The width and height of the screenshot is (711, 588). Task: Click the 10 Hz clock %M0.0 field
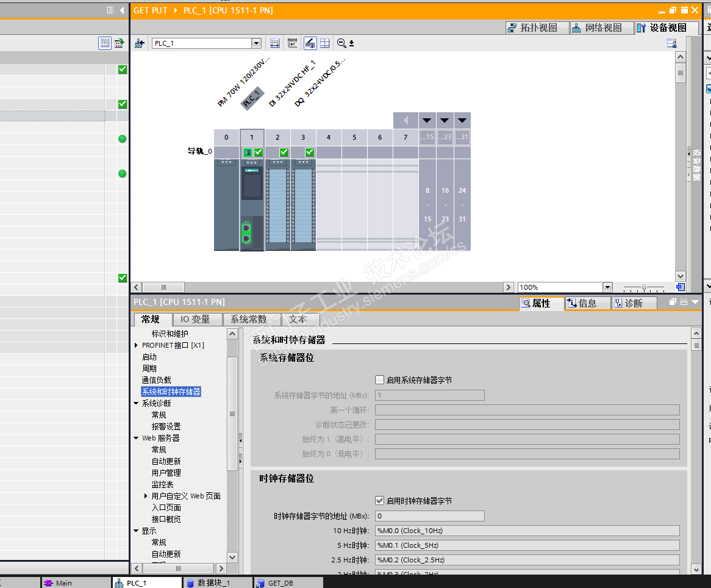pos(527,531)
